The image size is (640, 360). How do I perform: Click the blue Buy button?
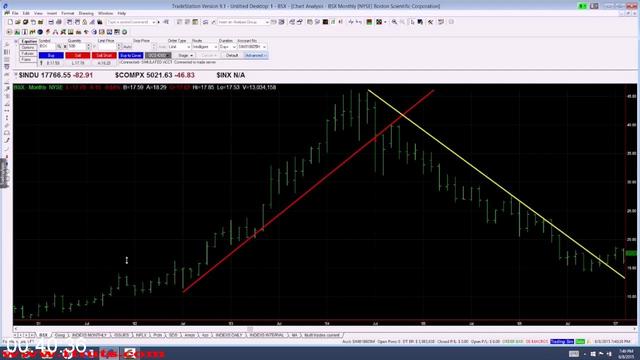point(51,55)
